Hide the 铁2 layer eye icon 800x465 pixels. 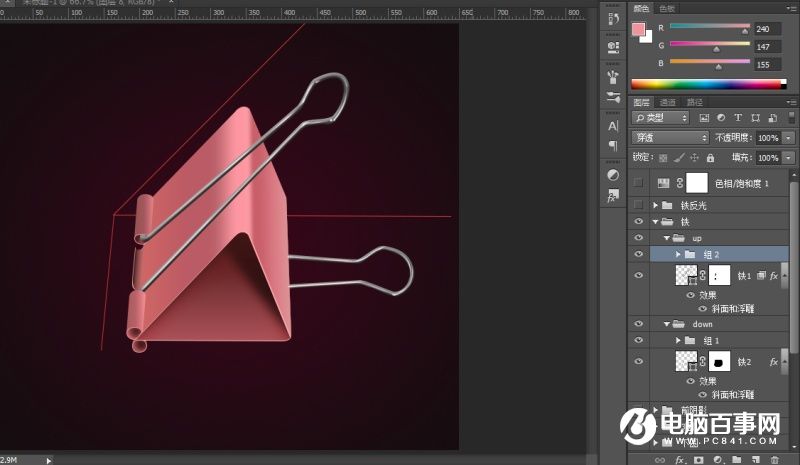[x=638, y=361]
